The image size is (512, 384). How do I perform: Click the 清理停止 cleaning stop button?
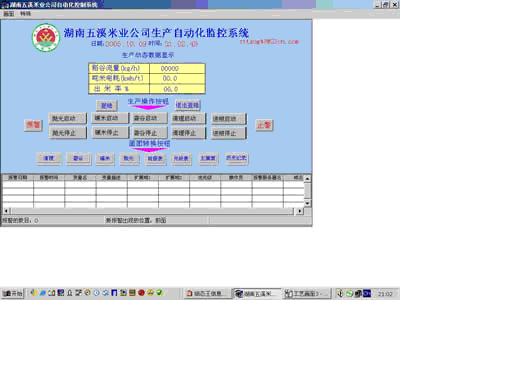pyautogui.click(x=188, y=133)
